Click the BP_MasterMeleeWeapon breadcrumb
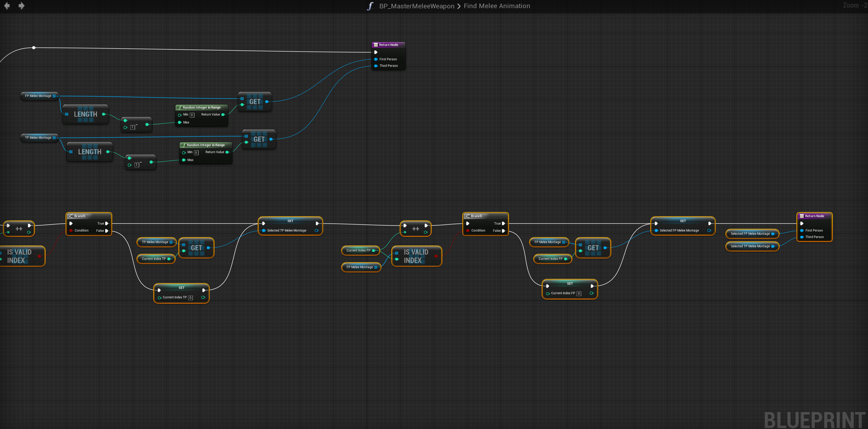The height and width of the screenshot is (429, 868). [416, 6]
